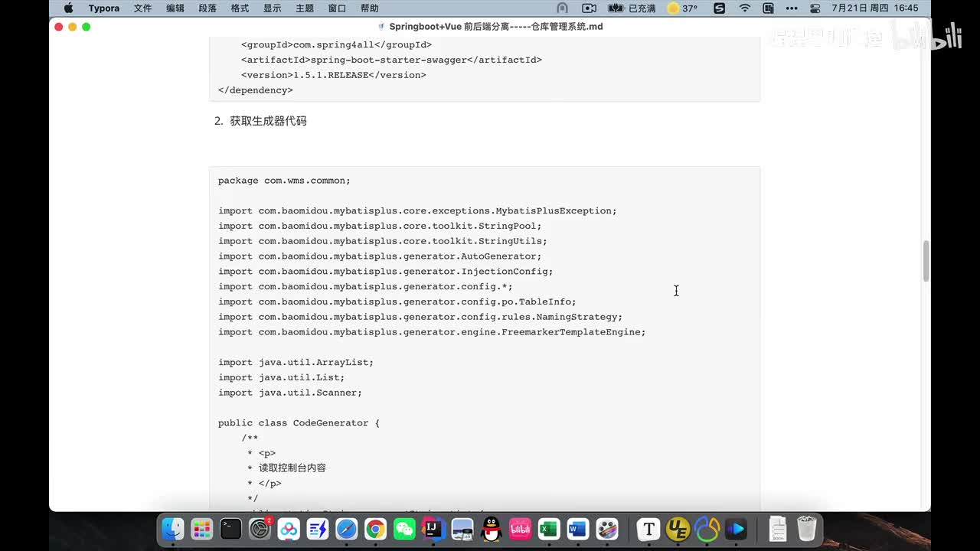This screenshot has width=980, height=551.
Task: Open the 文件 (File) menu
Action: pyautogui.click(x=142, y=8)
